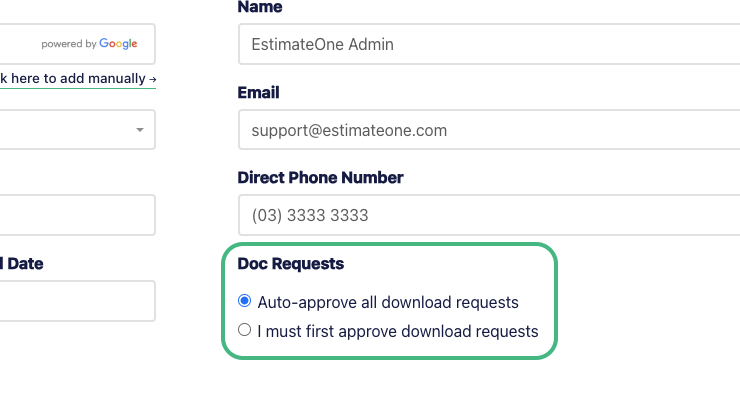Click the Direct Phone Number label

pos(320,178)
